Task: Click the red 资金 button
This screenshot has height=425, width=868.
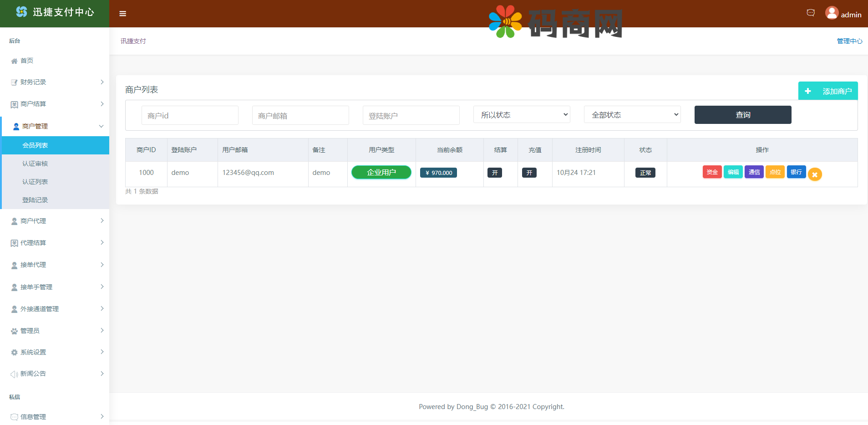Action: click(x=712, y=172)
